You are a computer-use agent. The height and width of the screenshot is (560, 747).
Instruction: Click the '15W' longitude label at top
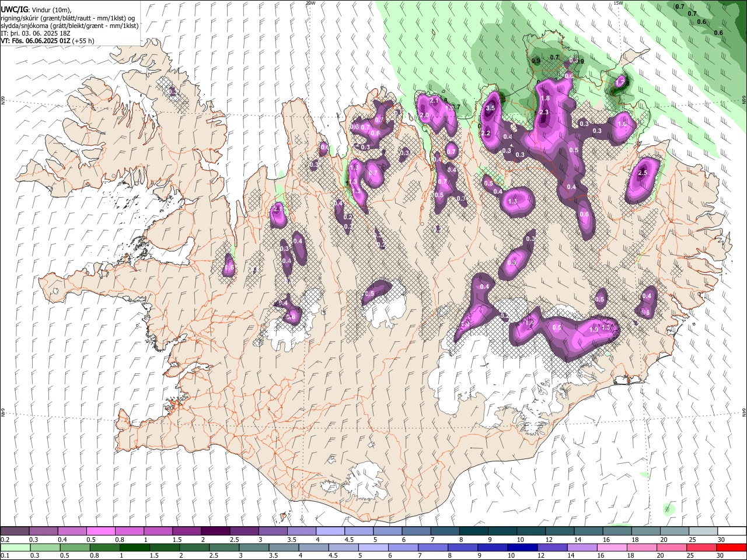tap(618, 3)
